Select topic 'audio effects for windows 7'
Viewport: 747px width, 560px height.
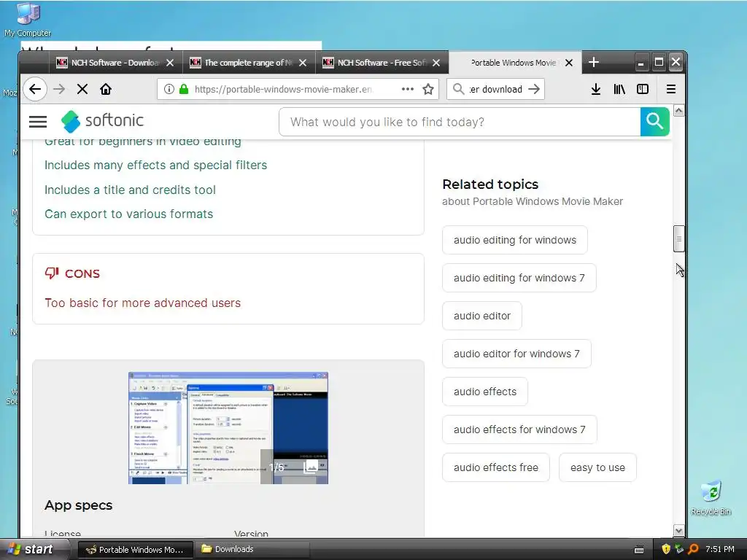pyautogui.click(x=519, y=429)
